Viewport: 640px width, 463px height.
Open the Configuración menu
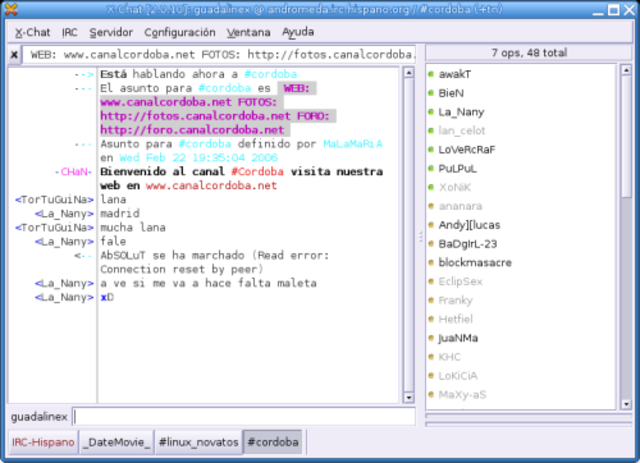[x=180, y=32]
